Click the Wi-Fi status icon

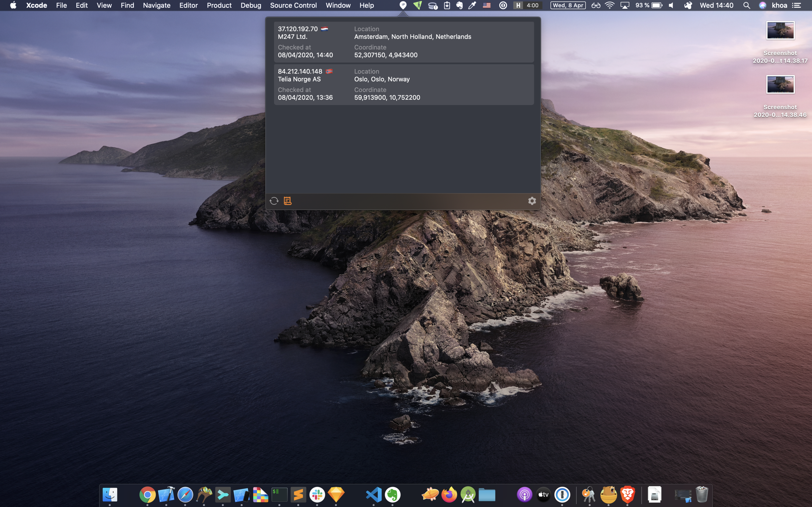(610, 5)
